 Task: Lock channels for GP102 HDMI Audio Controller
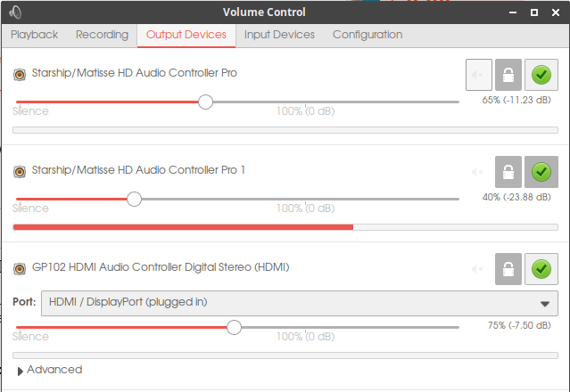coord(508,268)
